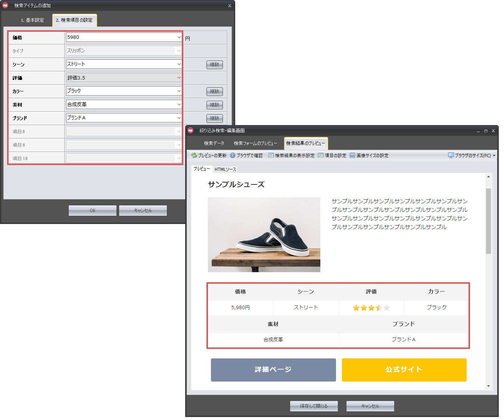504x420 pixels.
Task: Expand the シーン dropdown showing ストリート
Action: [179, 64]
